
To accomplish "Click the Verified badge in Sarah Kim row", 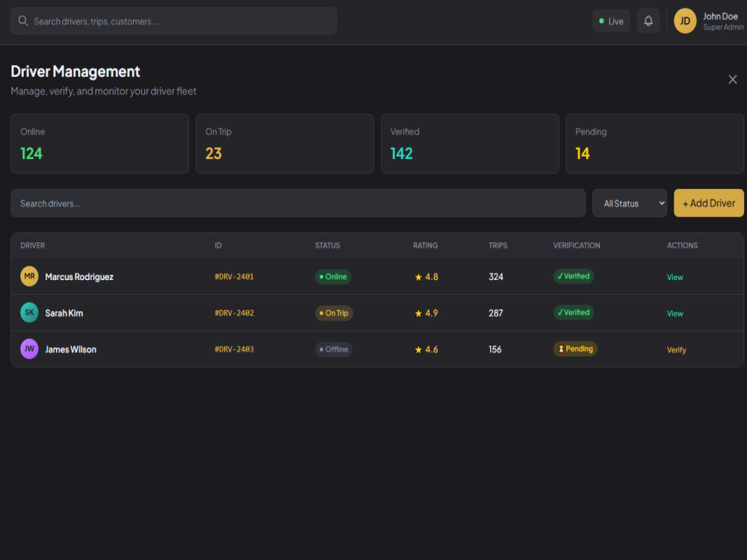I will [573, 312].
